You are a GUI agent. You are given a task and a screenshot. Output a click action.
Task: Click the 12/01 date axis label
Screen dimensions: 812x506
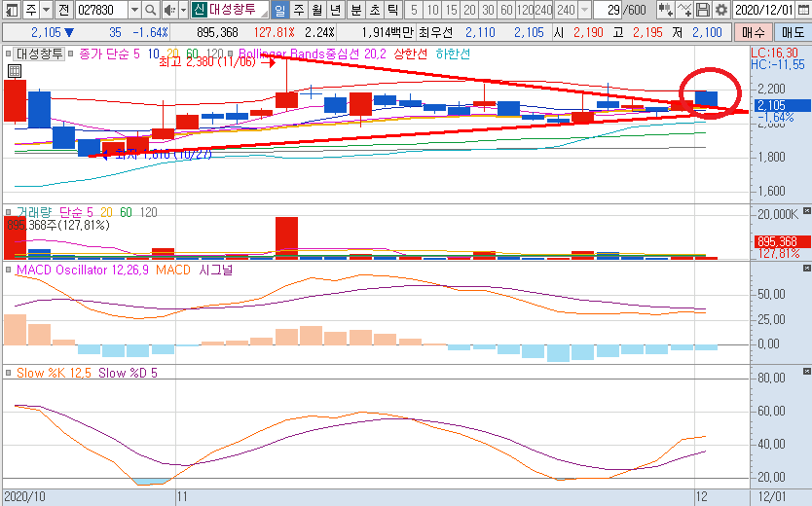click(772, 497)
